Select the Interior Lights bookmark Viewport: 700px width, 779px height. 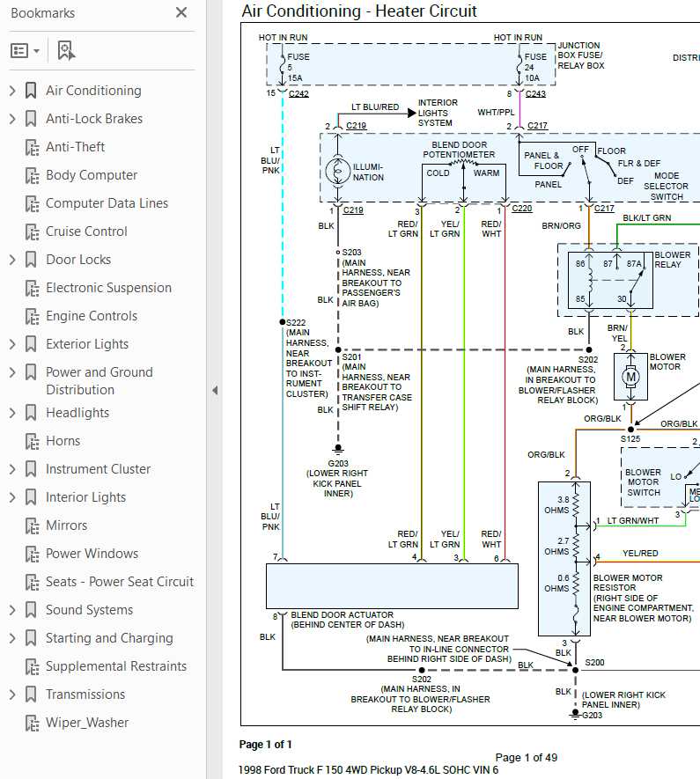tap(85, 497)
